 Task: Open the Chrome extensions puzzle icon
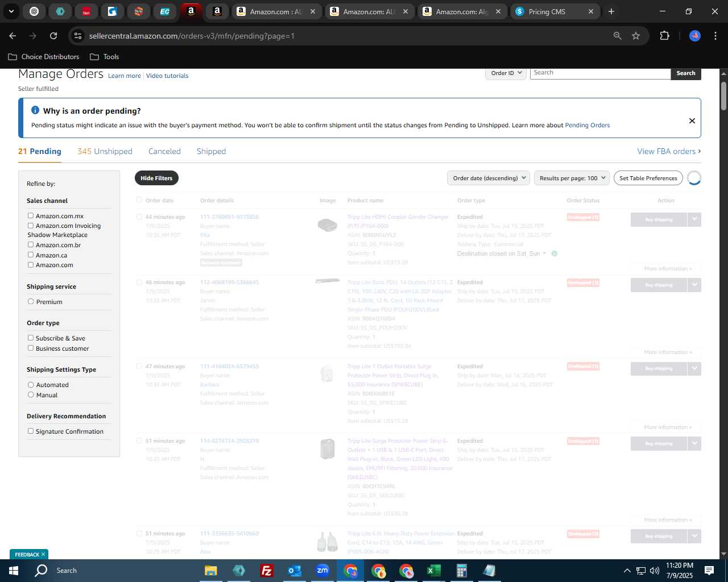664,36
